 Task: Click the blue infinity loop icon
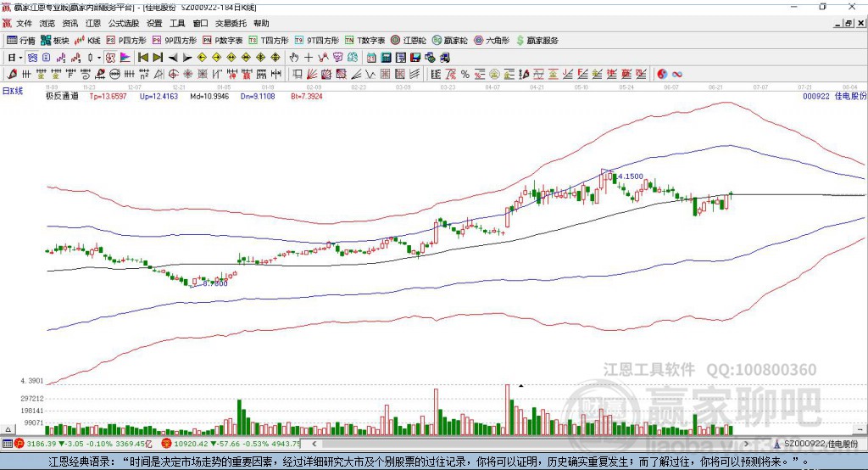[x=677, y=75]
